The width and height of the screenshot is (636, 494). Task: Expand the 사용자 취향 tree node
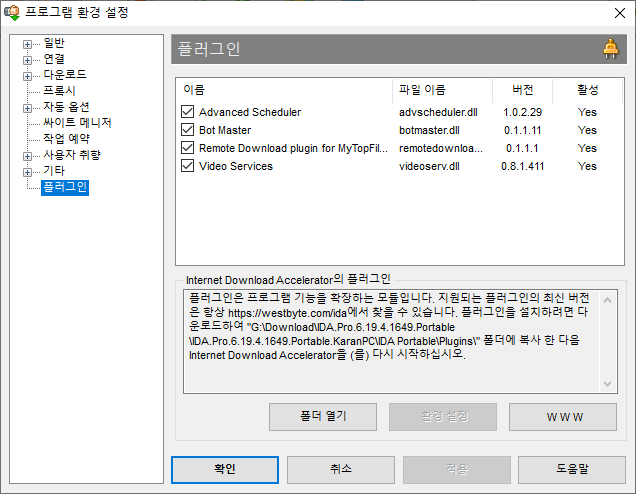pos(27,156)
